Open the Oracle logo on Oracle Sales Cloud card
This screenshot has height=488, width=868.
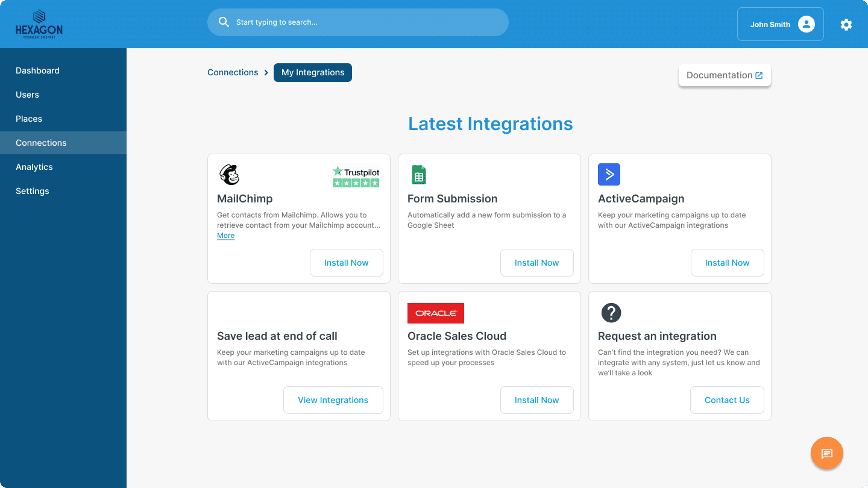435,313
